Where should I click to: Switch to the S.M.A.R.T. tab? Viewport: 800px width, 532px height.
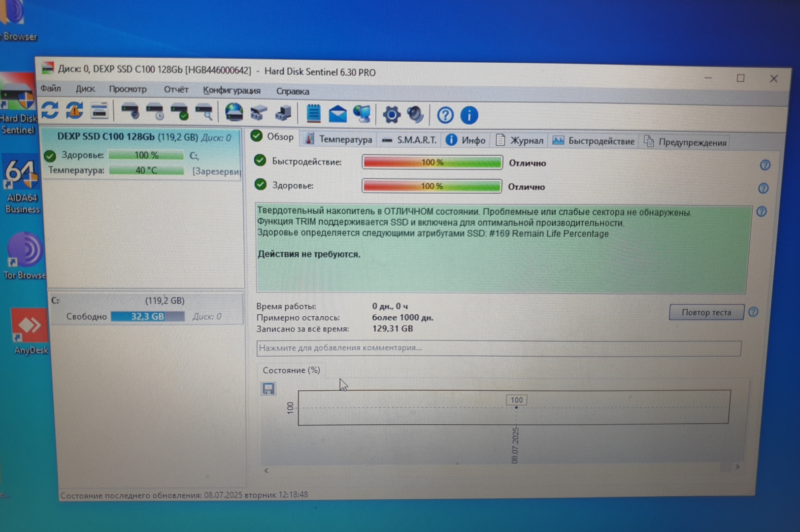pyautogui.click(x=410, y=140)
